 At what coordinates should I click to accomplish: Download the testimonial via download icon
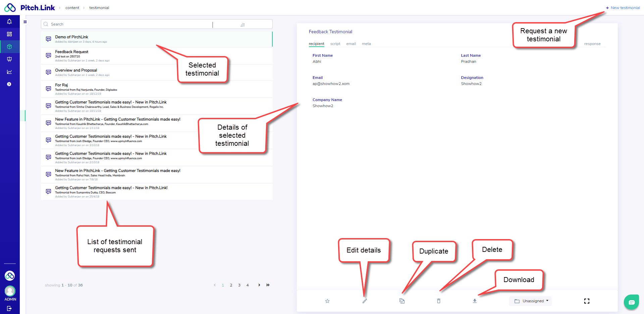(x=475, y=301)
